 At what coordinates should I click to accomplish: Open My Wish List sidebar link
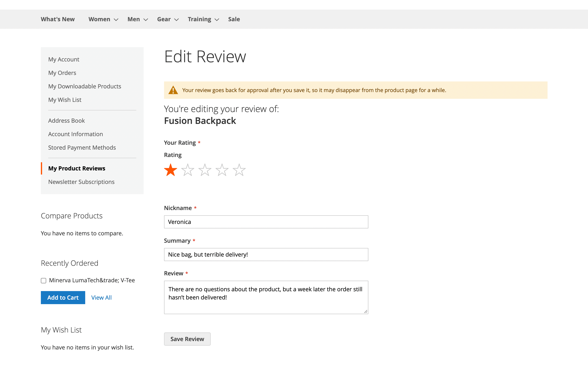tap(65, 100)
